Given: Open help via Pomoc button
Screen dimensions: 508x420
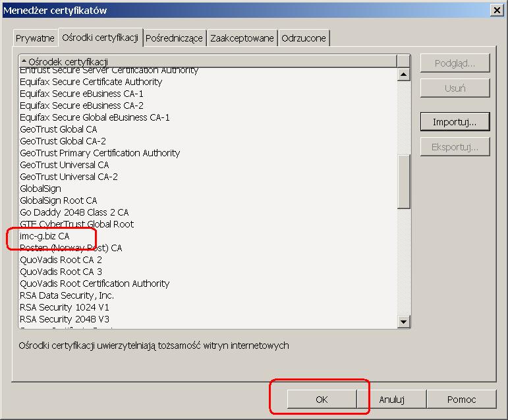Looking at the screenshot, I should tap(461, 400).
